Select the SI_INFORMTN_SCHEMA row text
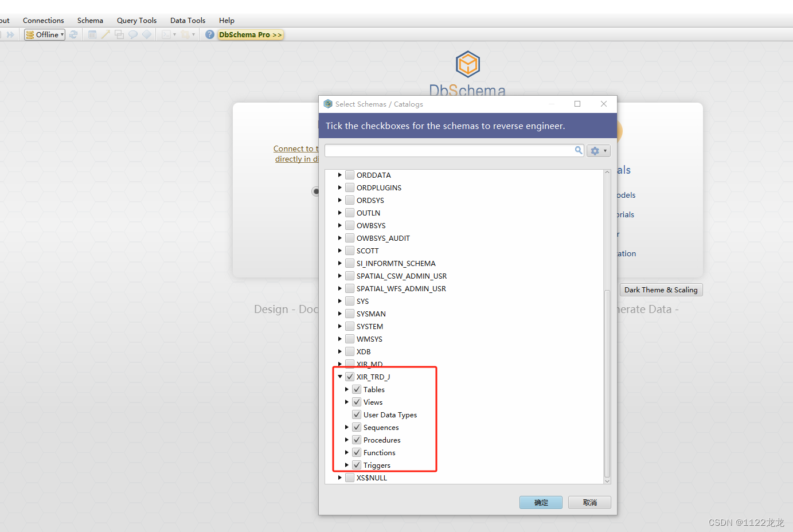 click(x=396, y=263)
